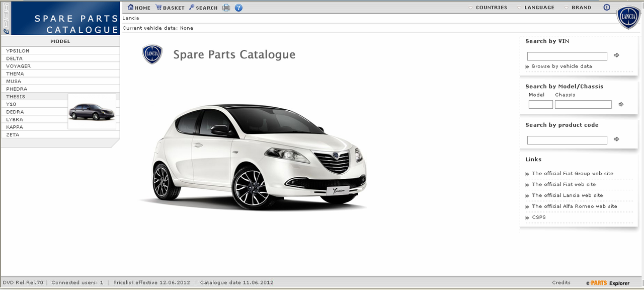Open the CSPS link

539,217
